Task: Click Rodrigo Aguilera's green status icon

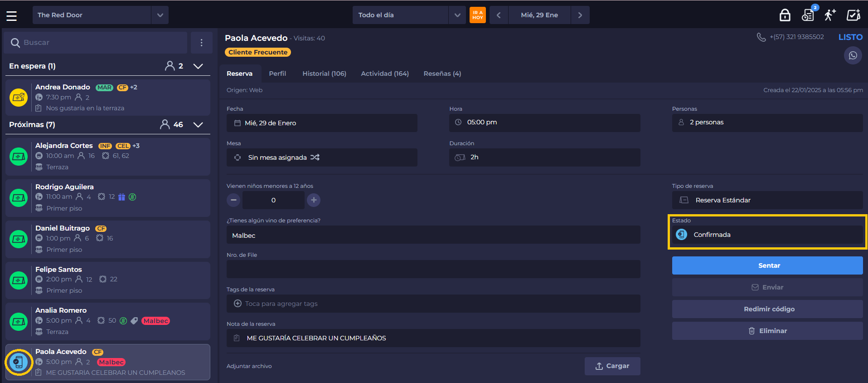Action: [x=19, y=198]
